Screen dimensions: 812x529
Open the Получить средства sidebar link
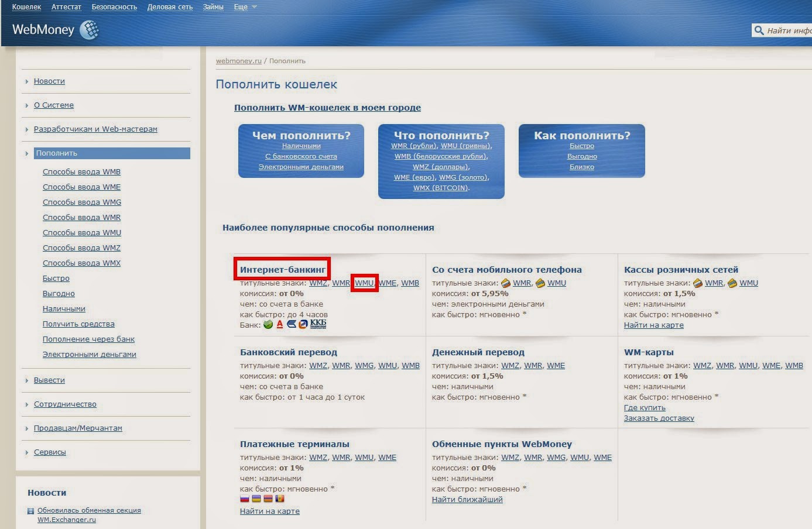pyautogui.click(x=78, y=324)
